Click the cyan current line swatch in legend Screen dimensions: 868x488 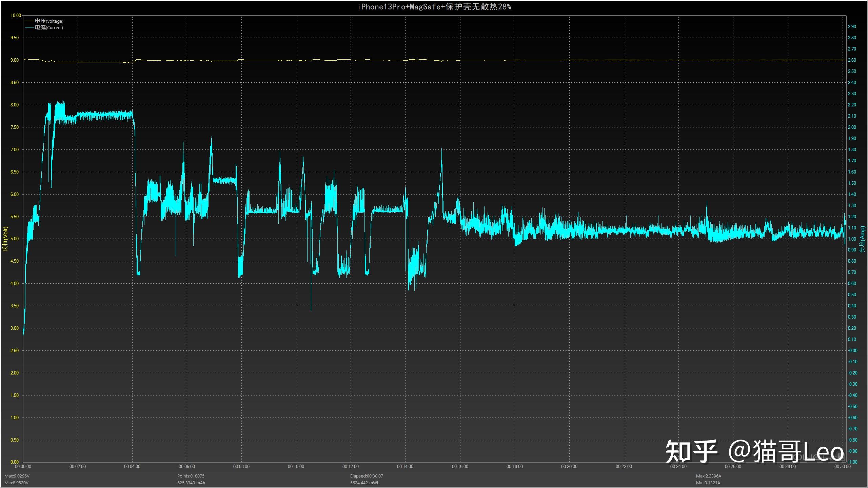tap(29, 27)
